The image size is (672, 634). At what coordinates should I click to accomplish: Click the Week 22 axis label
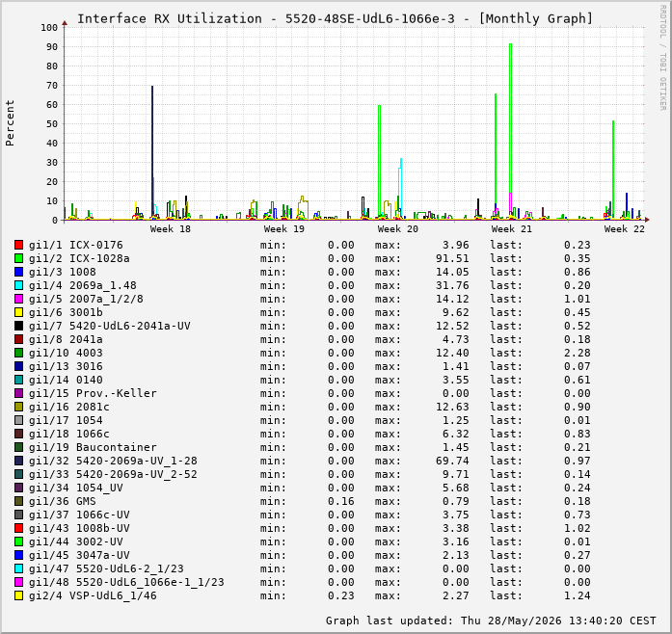pos(625,228)
